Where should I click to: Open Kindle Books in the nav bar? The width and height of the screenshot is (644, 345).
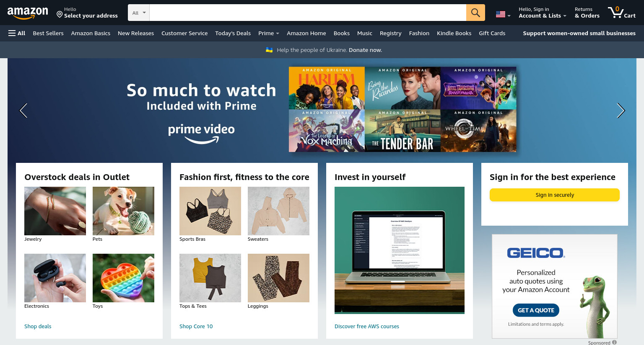[454, 33]
